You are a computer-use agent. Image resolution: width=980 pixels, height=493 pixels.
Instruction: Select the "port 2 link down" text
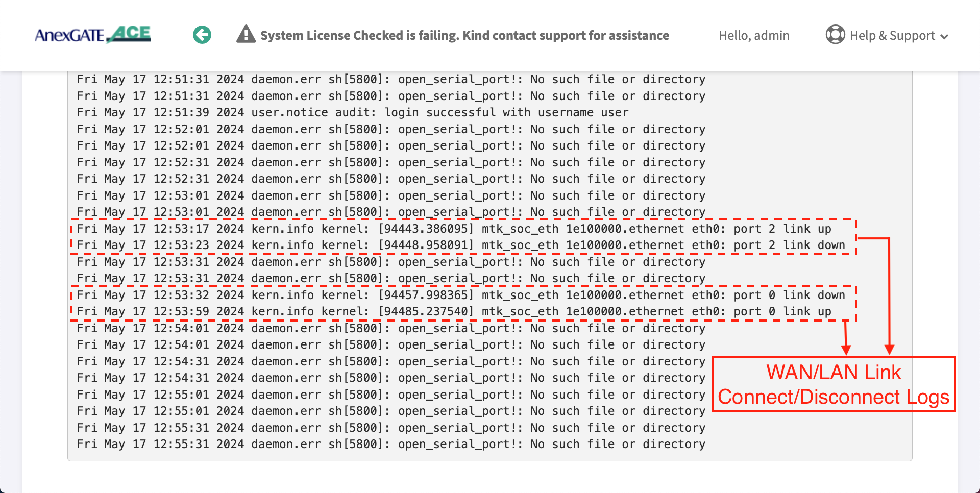click(x=789, y=245)
